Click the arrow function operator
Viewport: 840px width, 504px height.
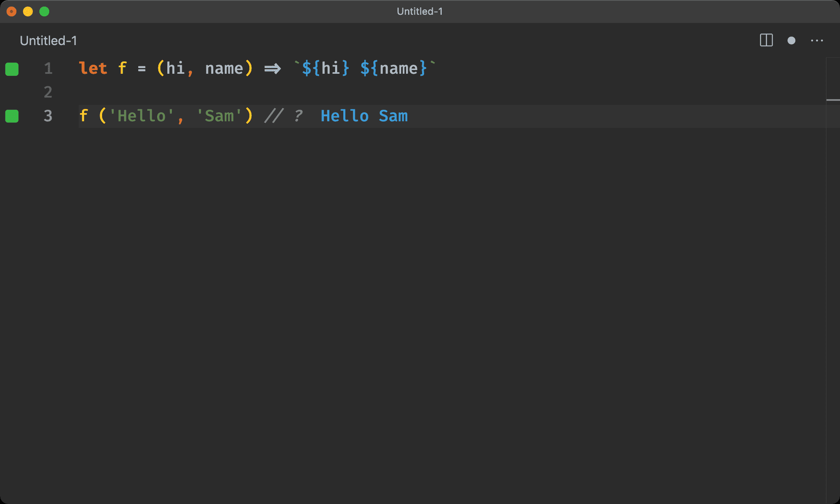point(272,68)
